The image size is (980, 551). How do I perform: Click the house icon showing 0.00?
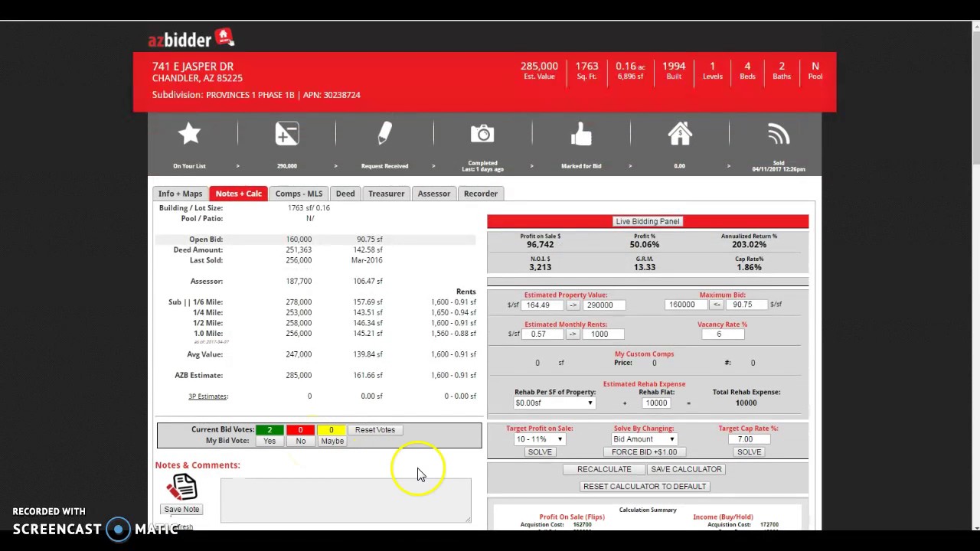680,134
